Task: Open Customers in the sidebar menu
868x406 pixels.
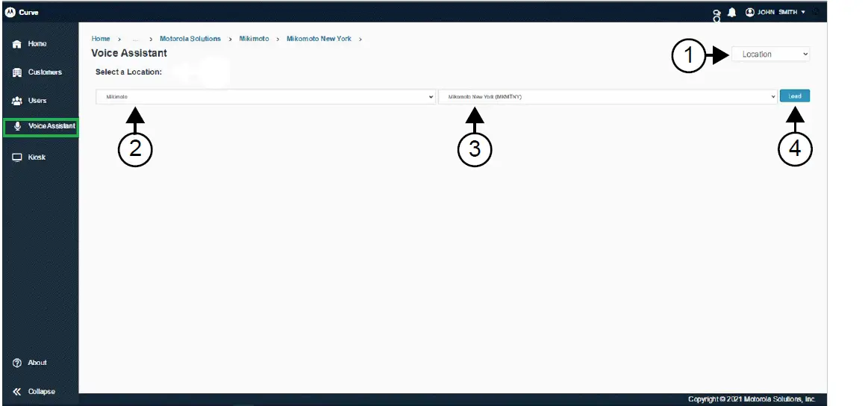Action: coord(45,72)
